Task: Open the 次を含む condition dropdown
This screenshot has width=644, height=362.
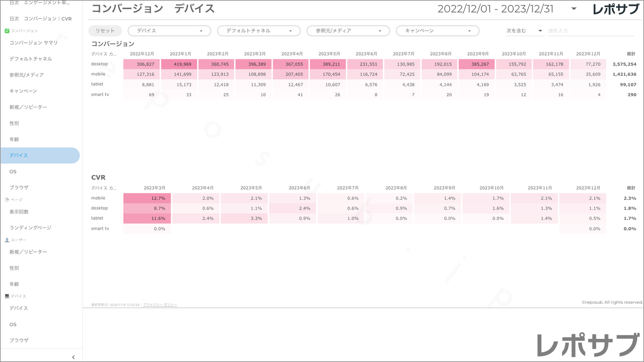Action: point(524,31)
